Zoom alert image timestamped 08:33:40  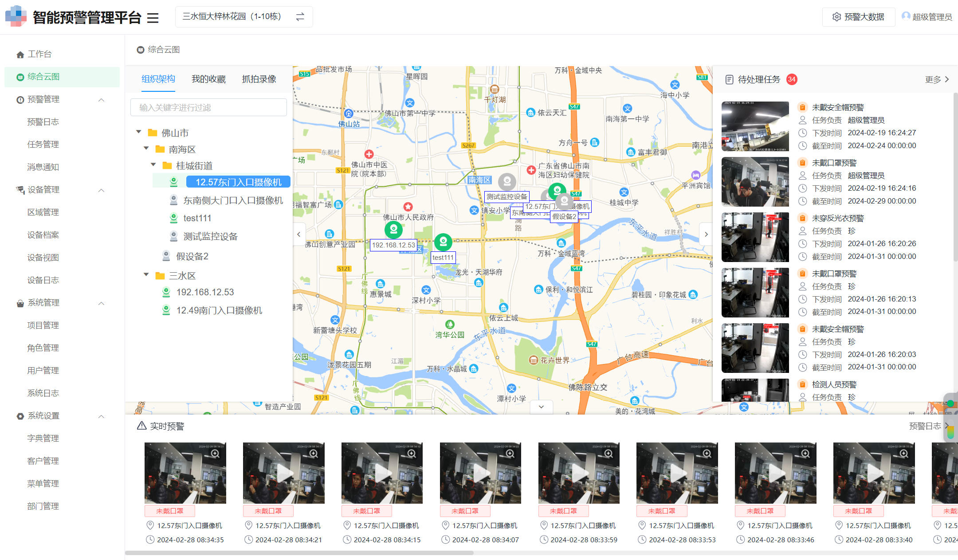point(904,454)
